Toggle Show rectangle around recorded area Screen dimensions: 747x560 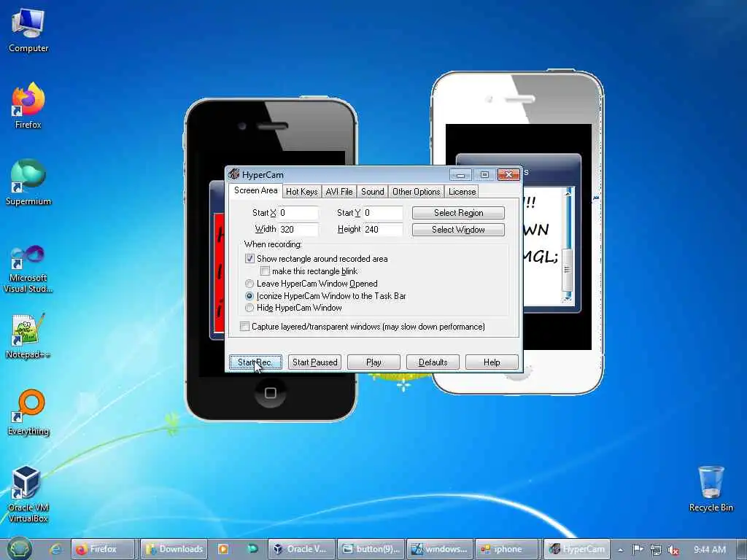tap(249, 259)
